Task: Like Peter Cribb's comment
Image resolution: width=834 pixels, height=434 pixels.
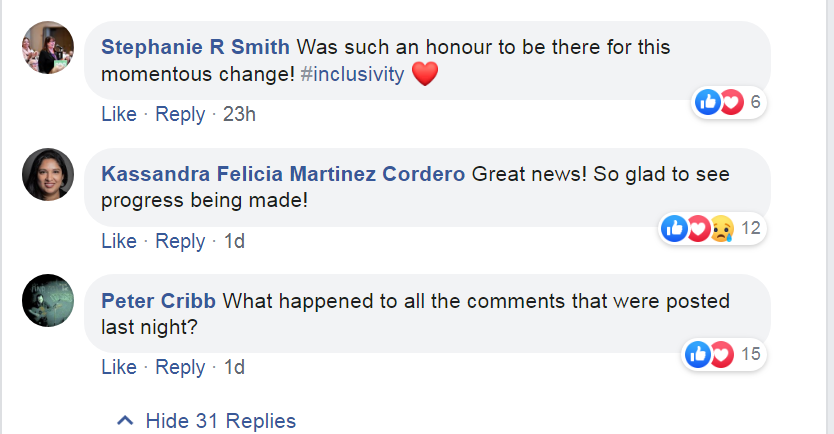Action: point(118,367)
